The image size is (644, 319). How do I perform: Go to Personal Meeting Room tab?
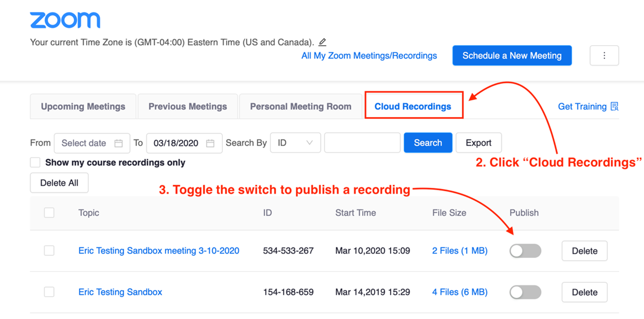point(300,106)
